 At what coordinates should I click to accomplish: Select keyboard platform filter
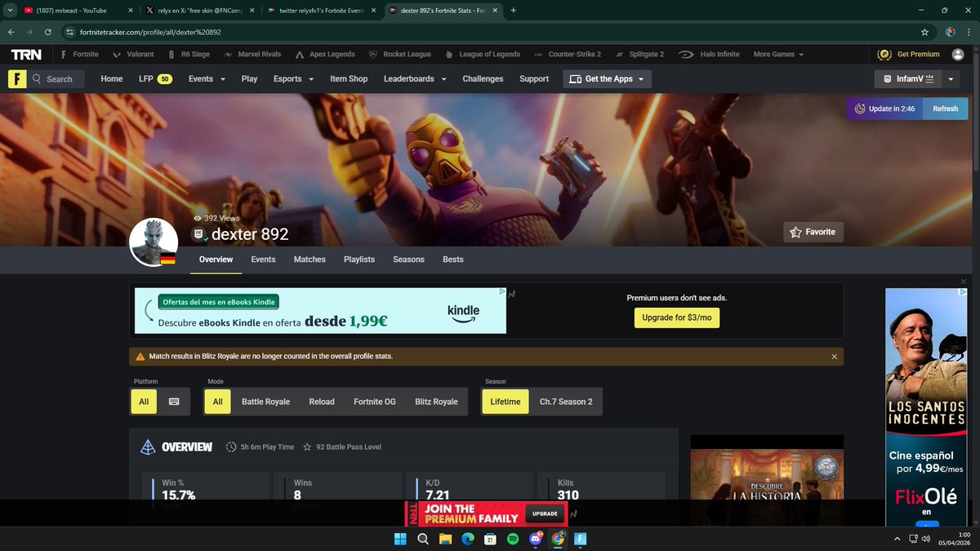pyautogui.click(x=174, y=402)
